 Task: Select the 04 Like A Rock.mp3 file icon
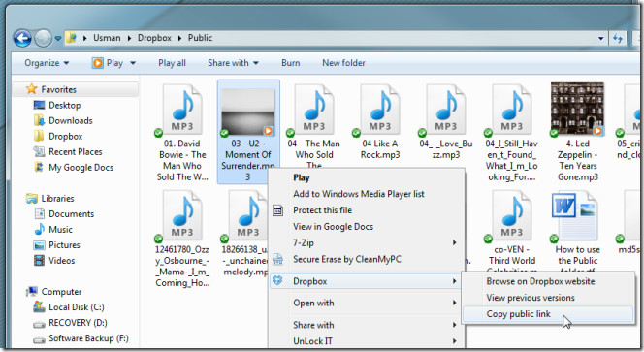pyautogui.click(x=380, y=110)
